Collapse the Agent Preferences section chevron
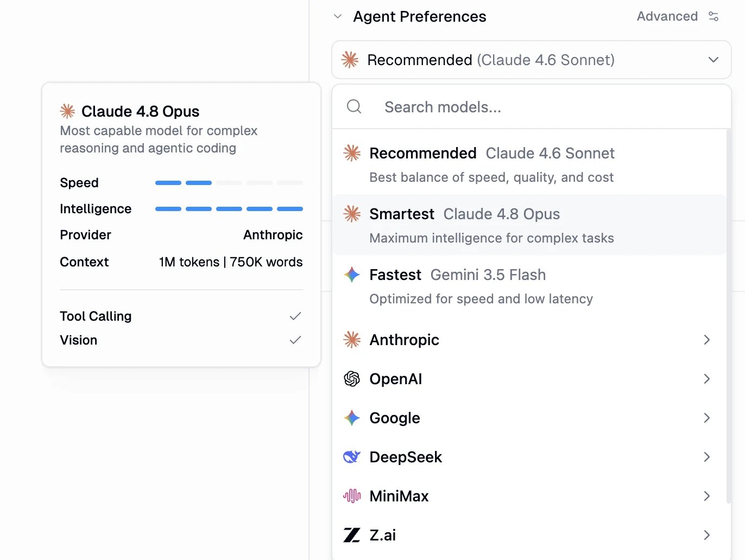 (x=338, y=16)
